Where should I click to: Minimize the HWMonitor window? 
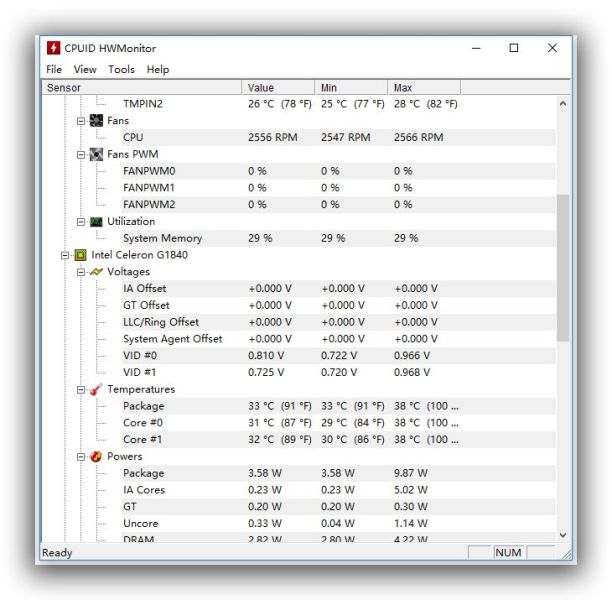476,48
